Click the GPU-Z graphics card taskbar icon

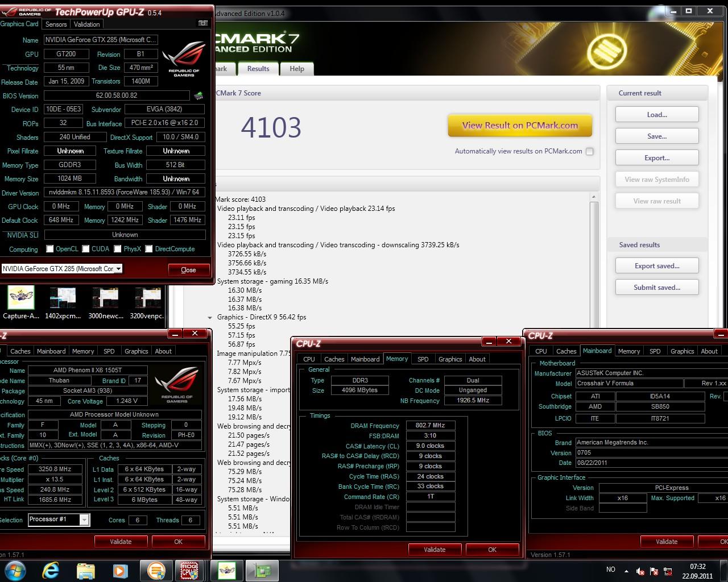click(262, 571)
